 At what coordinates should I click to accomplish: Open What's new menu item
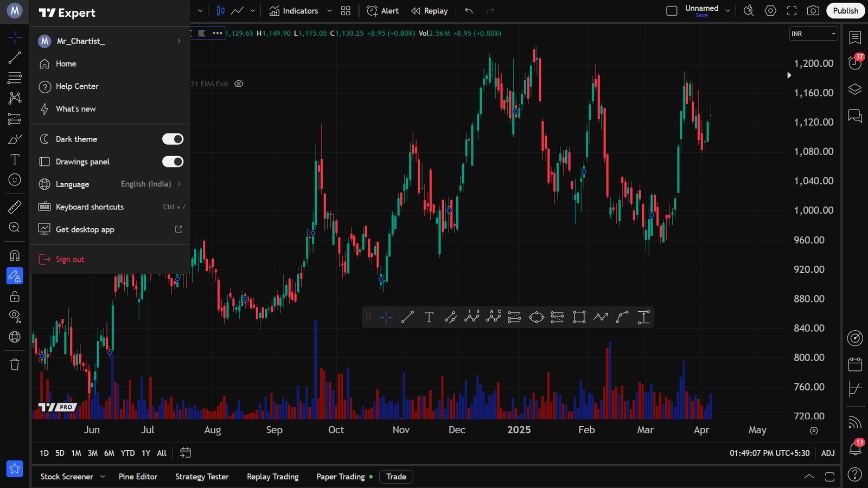pos(110,109)
